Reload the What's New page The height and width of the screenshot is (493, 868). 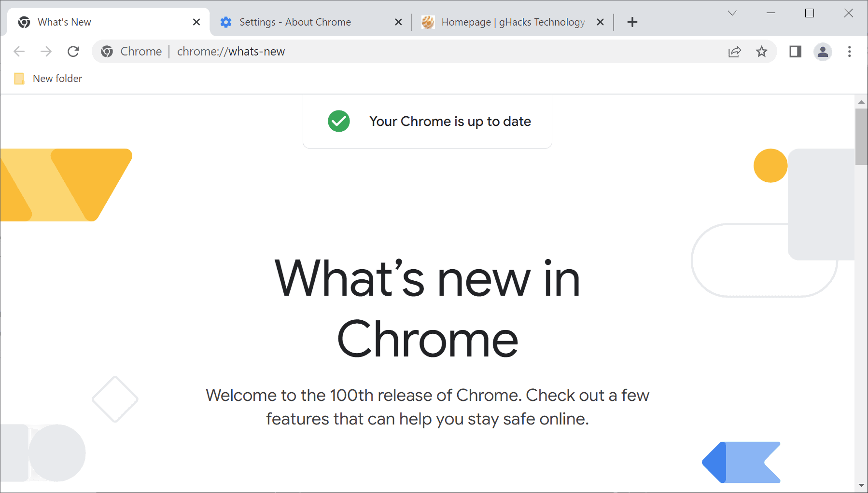(73, 52)
